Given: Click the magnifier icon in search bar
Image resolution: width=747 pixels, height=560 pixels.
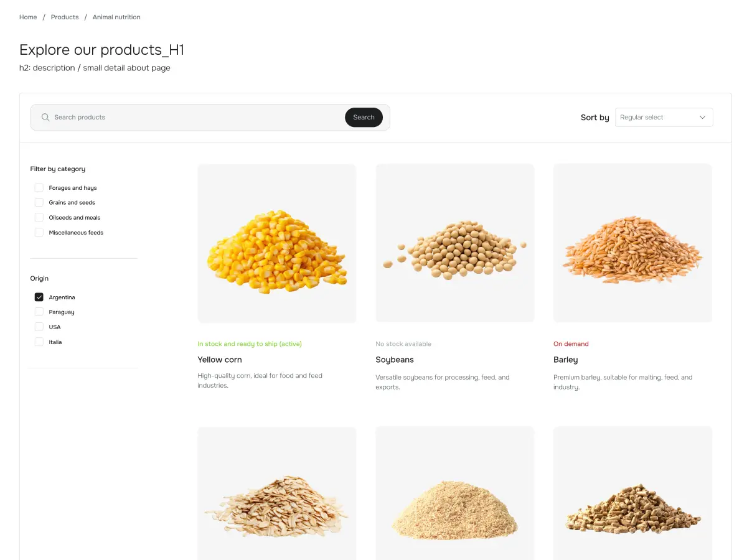Looking at the screenshot, I should [45, 117].
